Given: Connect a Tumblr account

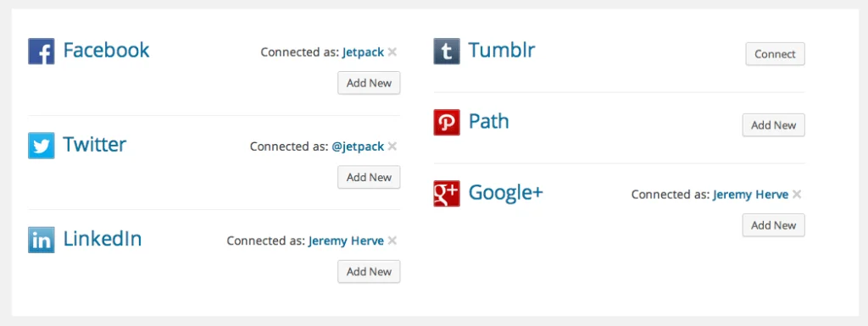Looking at the screenshot, I should click(x=775, y=54).
